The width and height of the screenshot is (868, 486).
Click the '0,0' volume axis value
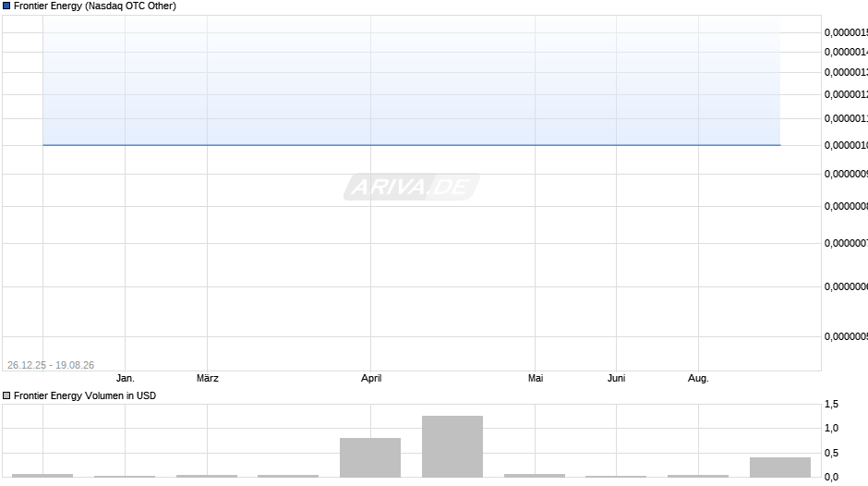pyautogui.click(x=831, y=477)
